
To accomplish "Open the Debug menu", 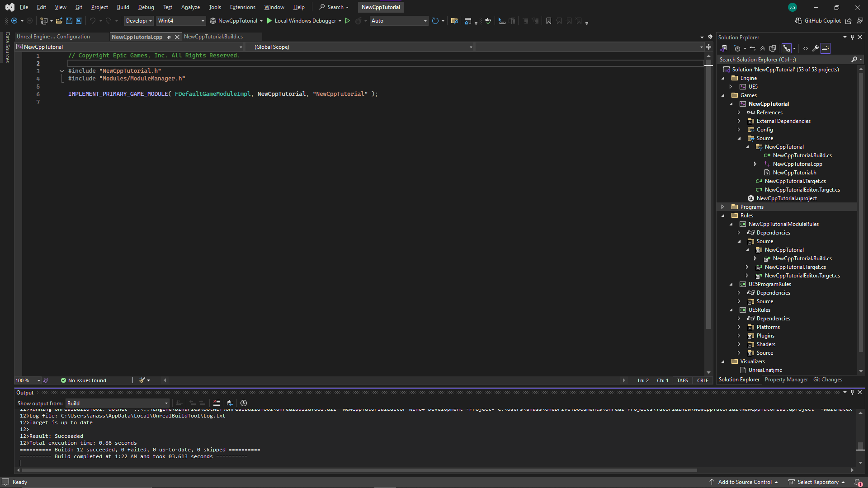I will pos(146,7).
